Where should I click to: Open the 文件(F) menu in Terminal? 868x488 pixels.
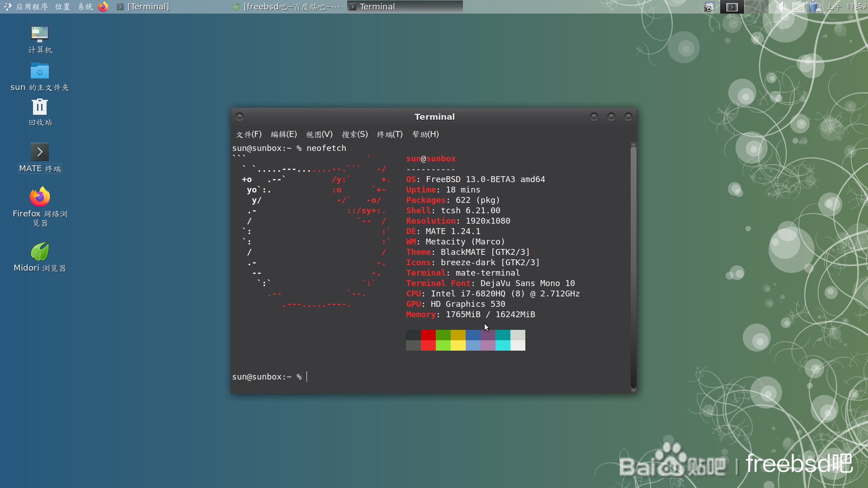click(x=249, y=134)
